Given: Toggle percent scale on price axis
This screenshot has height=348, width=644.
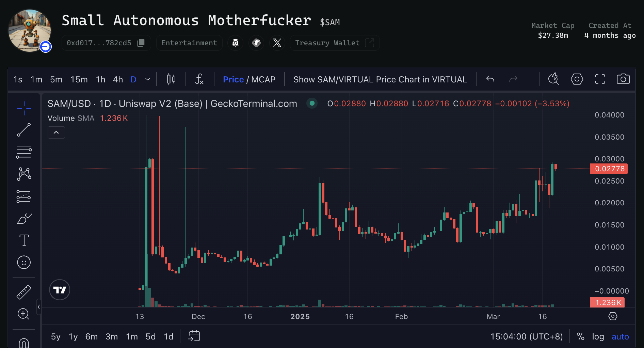Looking at the screenshot, I should click(x=580, y=337).
